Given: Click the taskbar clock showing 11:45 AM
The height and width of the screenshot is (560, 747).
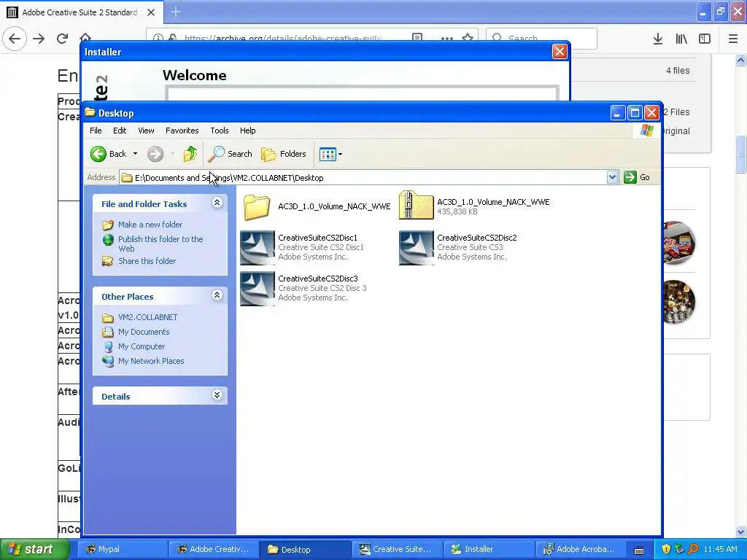Looking at the screenshot, I should pos(720,549).
